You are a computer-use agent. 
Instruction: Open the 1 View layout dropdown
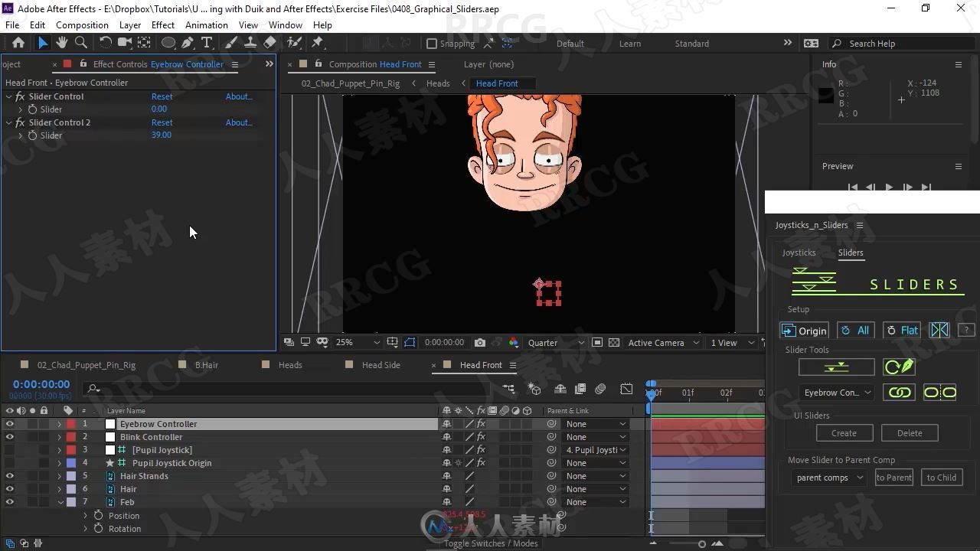point(733,343)
